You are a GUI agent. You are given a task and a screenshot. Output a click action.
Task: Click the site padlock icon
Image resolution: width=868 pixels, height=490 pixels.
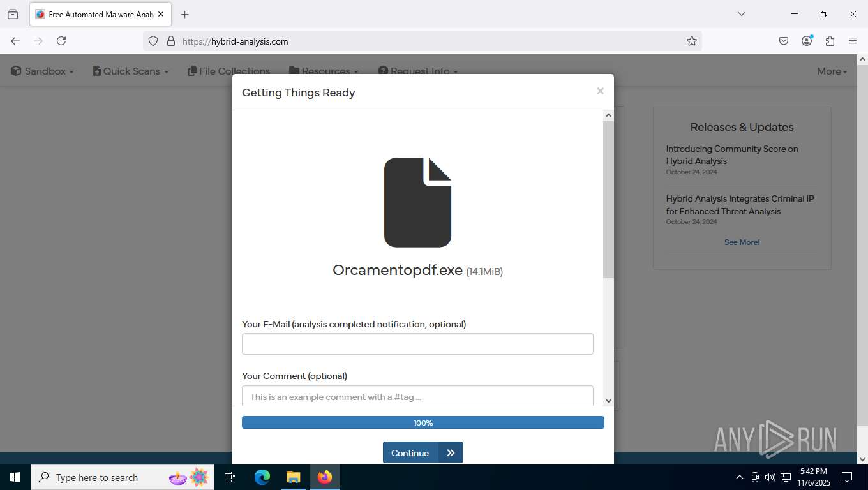tap(171, 41)
